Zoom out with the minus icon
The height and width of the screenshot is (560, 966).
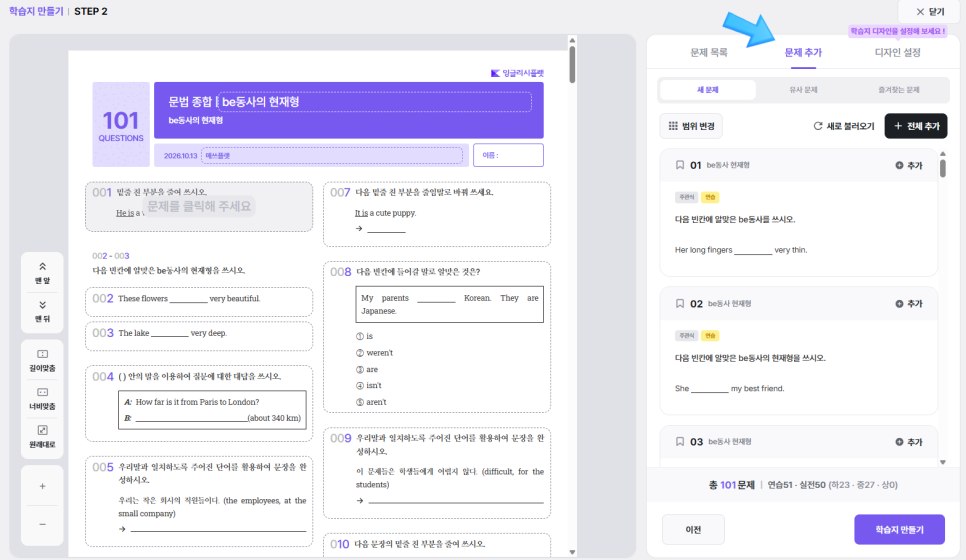coord(43,524)
